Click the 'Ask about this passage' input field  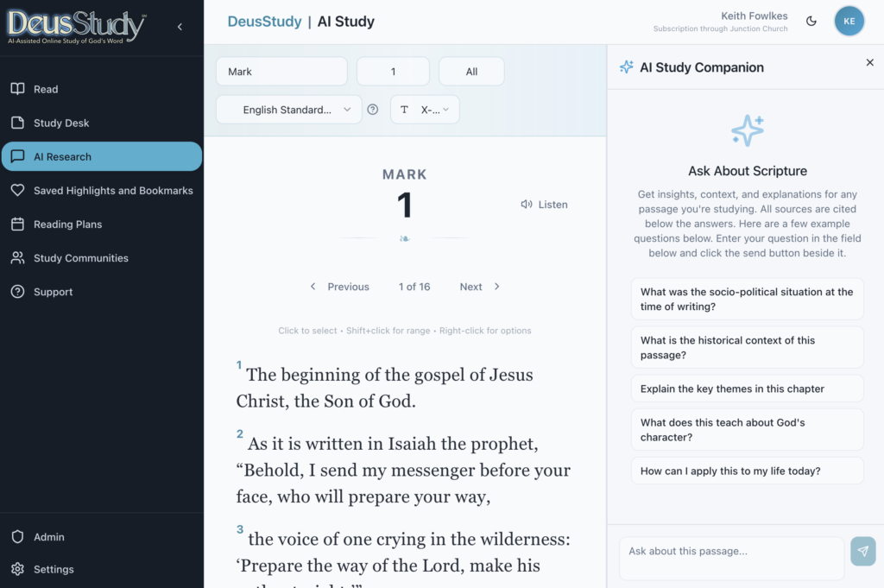pyautogui.click(x=731, y=552)
